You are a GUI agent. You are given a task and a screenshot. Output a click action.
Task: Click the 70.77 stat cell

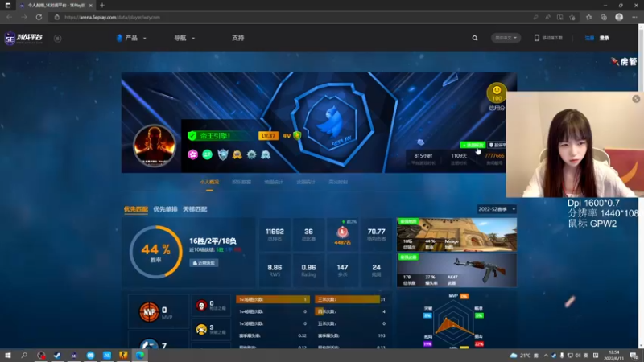[x=376, y=234]
